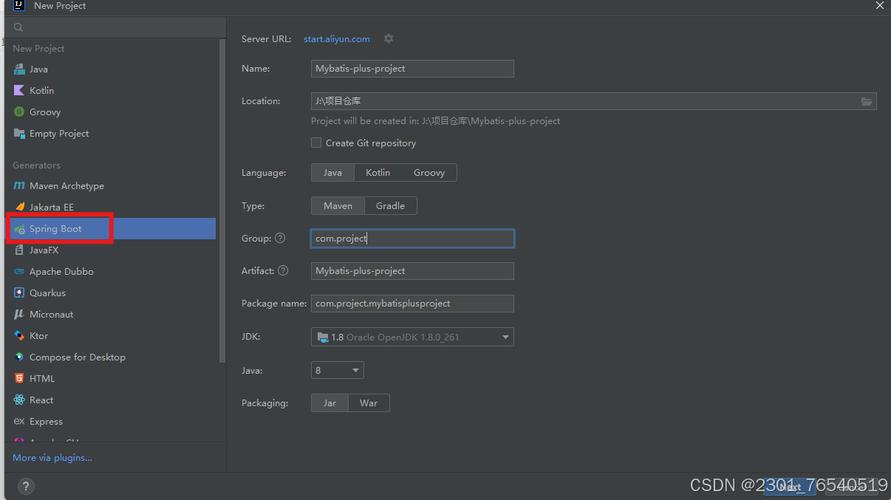Set Language to Java

click(333, 173)
